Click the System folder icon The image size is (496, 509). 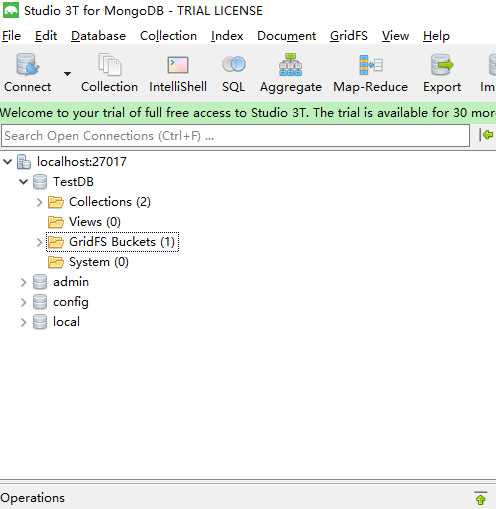click(56, 262)
